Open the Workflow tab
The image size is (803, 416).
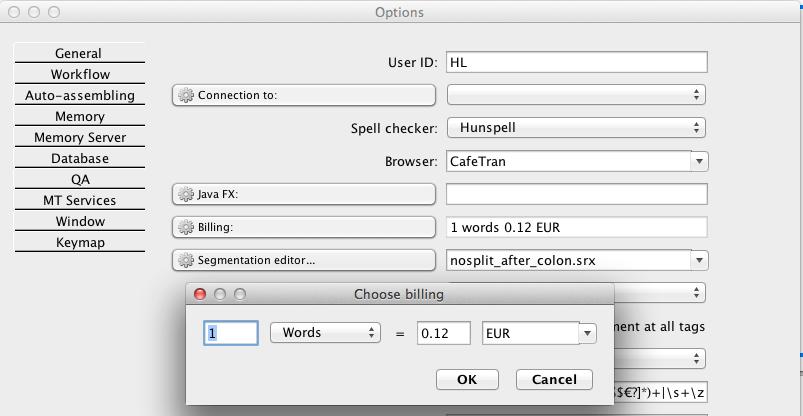[x=79, y=74]
